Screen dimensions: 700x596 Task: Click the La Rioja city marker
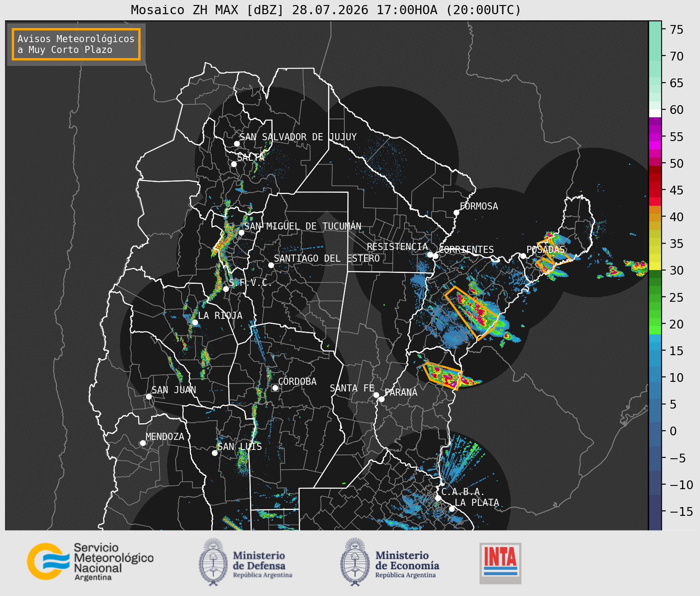point(195,322)
